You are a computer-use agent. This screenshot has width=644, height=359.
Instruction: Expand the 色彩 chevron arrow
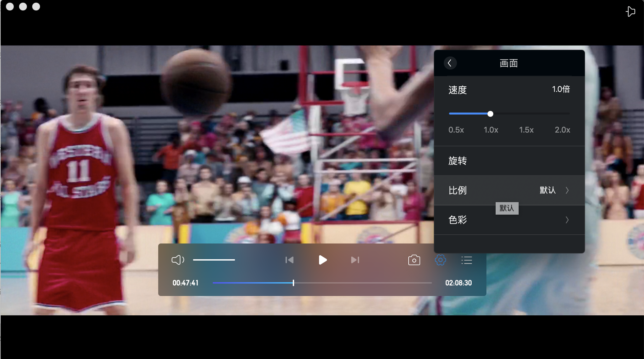click(567, 220)
